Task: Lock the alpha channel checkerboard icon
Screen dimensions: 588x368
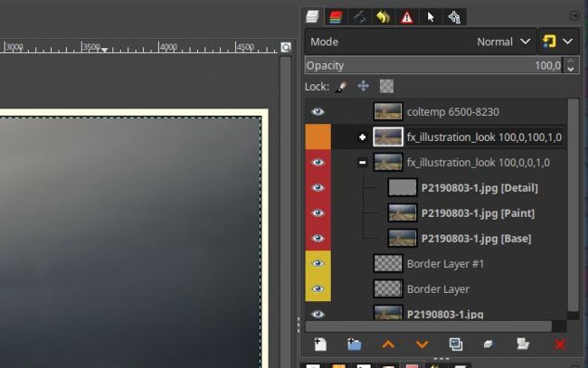Action: (386, 87)
